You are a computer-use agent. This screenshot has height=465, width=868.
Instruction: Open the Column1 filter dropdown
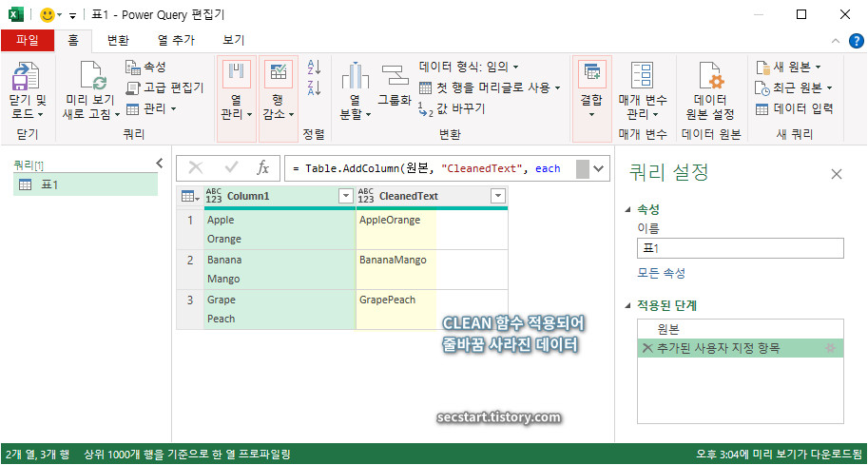tap(345, 196)
